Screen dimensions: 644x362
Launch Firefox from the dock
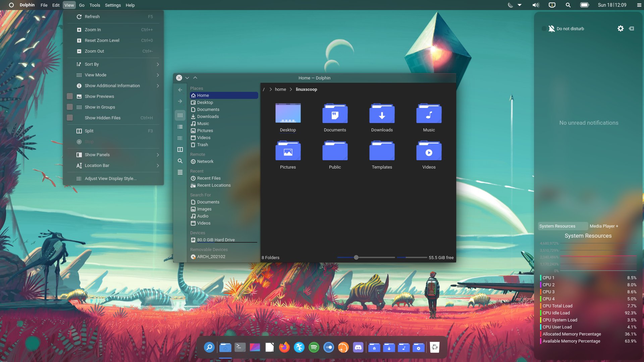284,347
